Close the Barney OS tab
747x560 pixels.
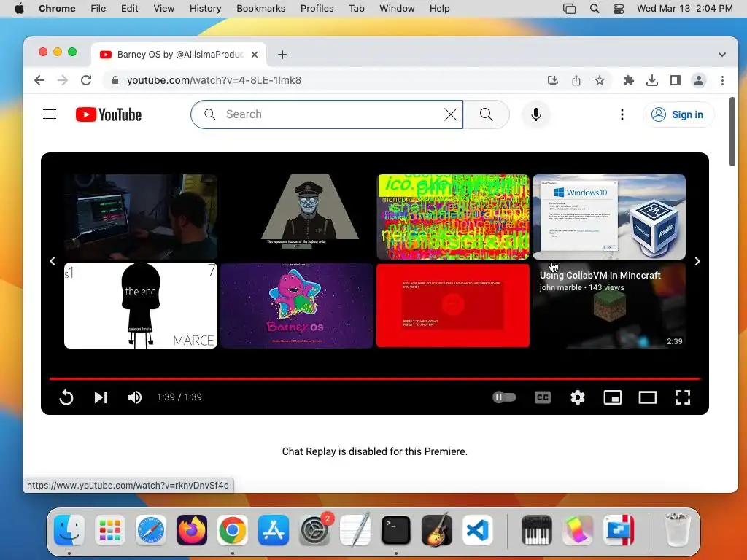point(255,55)
